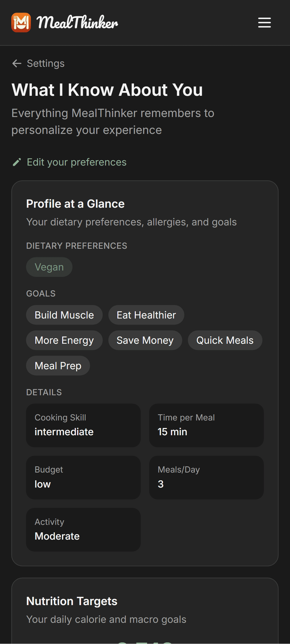Open Edit your preferences
This screenshot has width=290, height=644.
coord(77,162)
